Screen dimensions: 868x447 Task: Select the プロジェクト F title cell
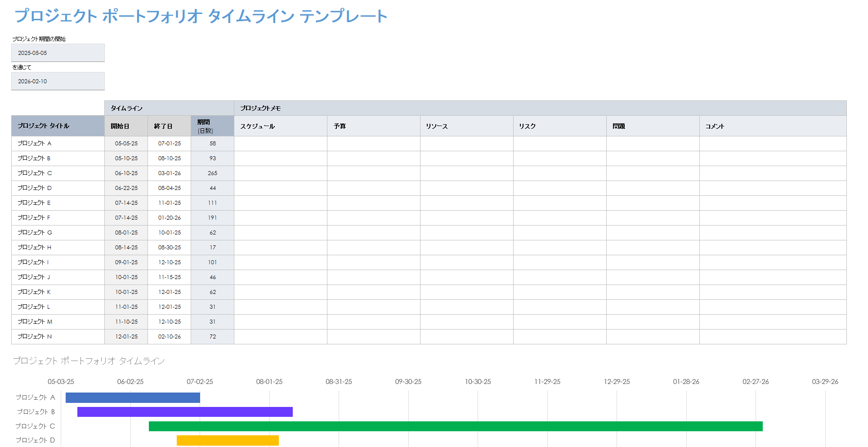coord(58,218)
